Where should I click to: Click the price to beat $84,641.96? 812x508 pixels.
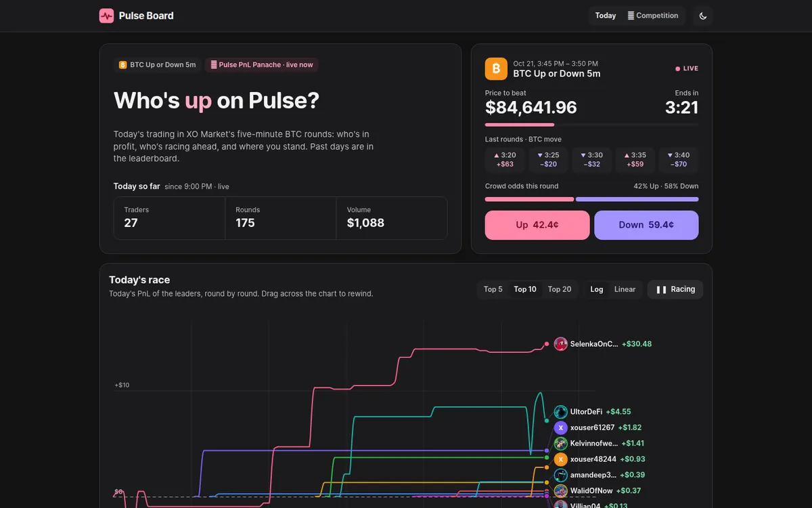pyautogui.click(x=531, y=107)
